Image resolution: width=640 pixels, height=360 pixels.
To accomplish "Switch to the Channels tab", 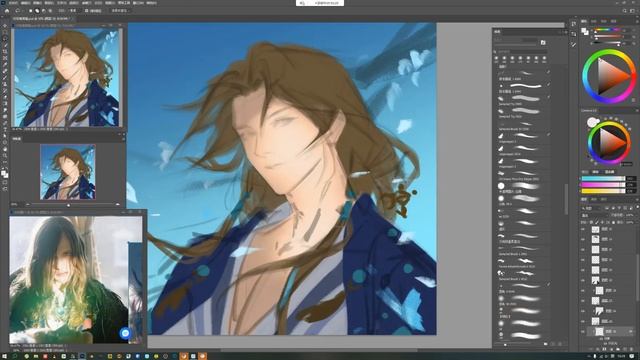I will pyautogui.click(x=593, y=200).
